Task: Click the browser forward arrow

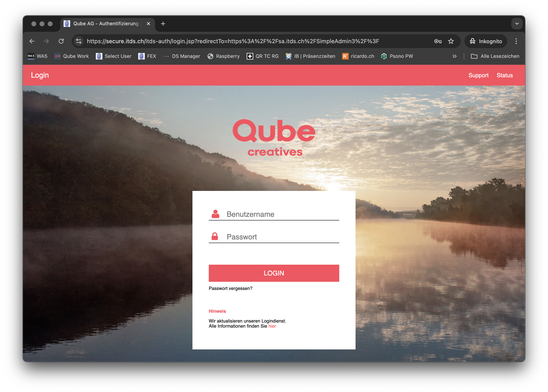Action: click(x=46, y=41)
